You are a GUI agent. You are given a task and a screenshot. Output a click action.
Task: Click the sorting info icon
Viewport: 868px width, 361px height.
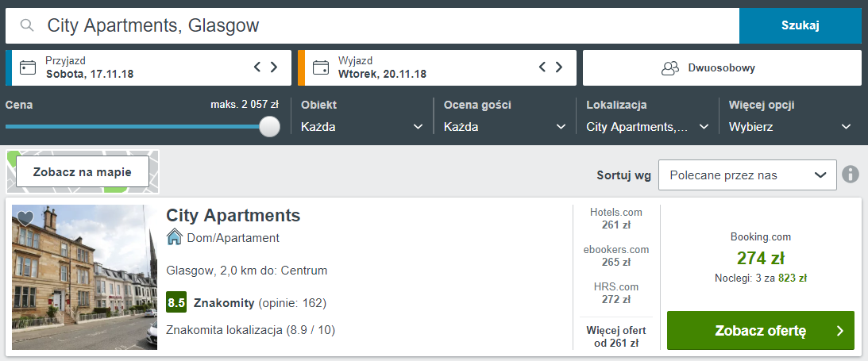pos(851,175)
